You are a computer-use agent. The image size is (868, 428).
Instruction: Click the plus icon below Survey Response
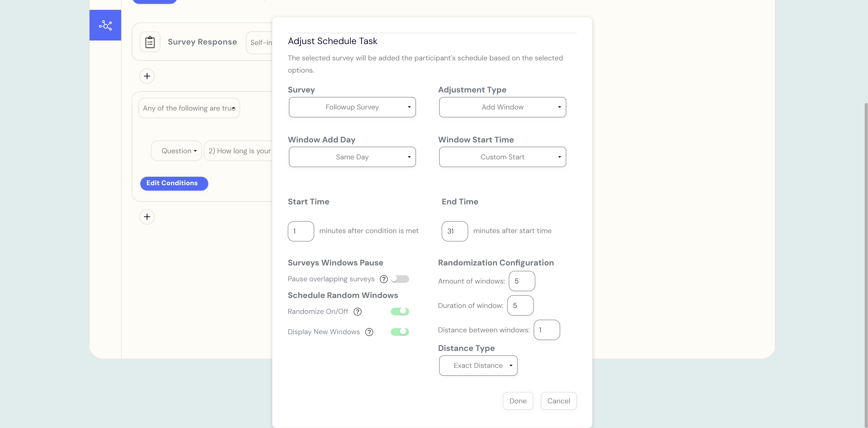click(x=147, y=76)
